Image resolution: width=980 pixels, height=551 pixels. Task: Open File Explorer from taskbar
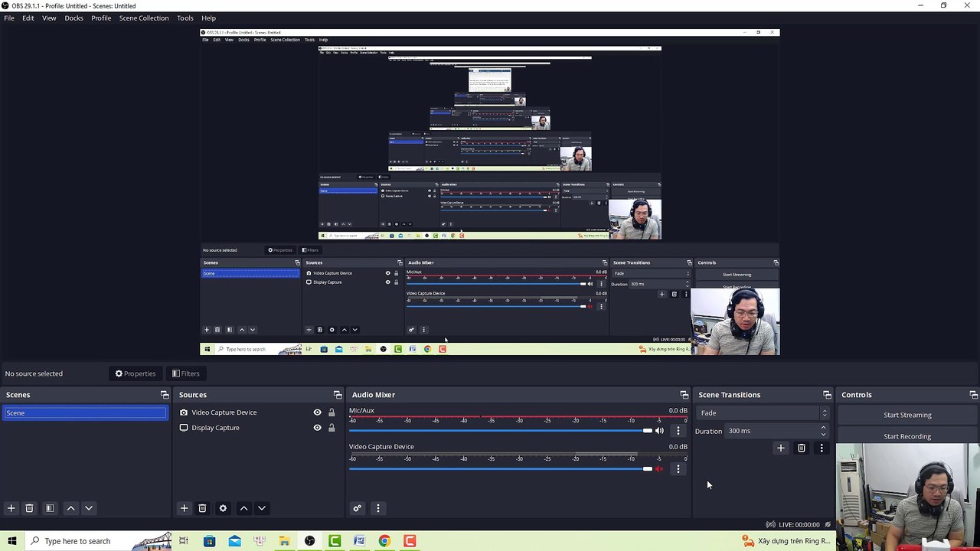point(284,541)
